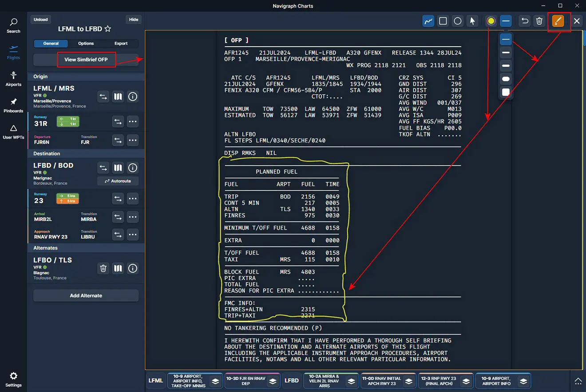The height and width of the screenshot is (392, 586).
Task: Open charts for LFBD destination
Action: click(118, 168)
